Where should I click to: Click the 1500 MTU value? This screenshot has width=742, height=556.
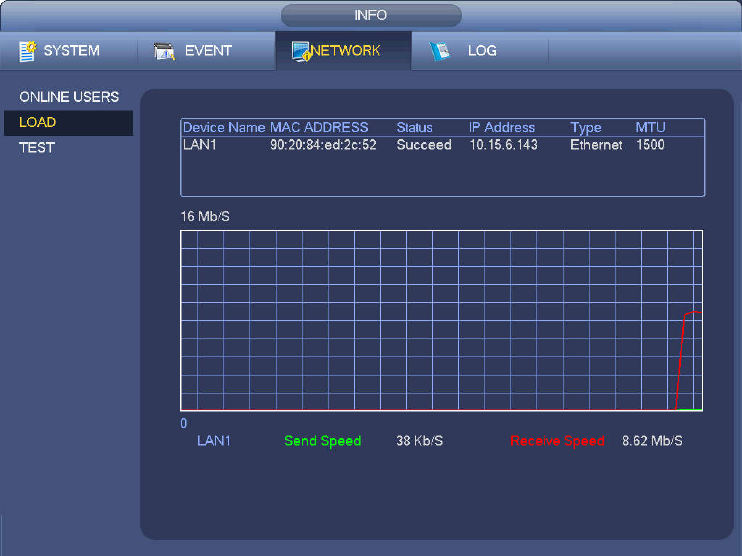pyautogui.click(x=650, y=145)
